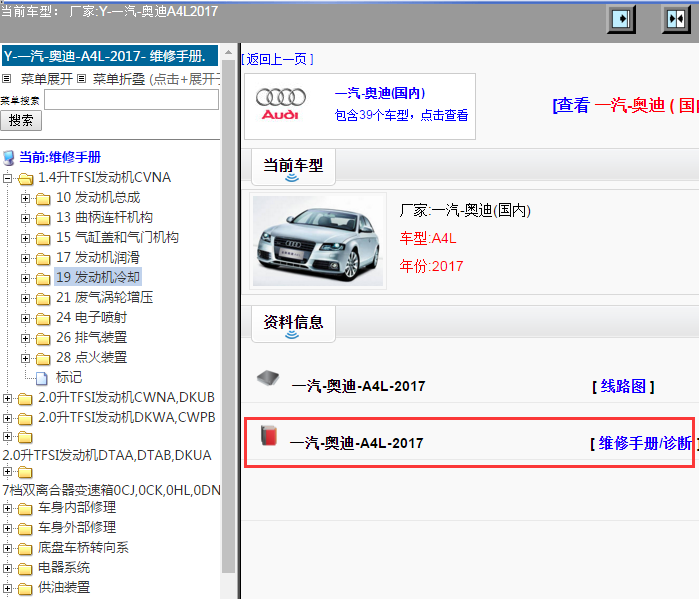The height and width of the screenshot is (599, 699).
Task: Expand the 2.0升TFSI发动机CWNA,DKUB node
Action: click(x=7, y=398)
